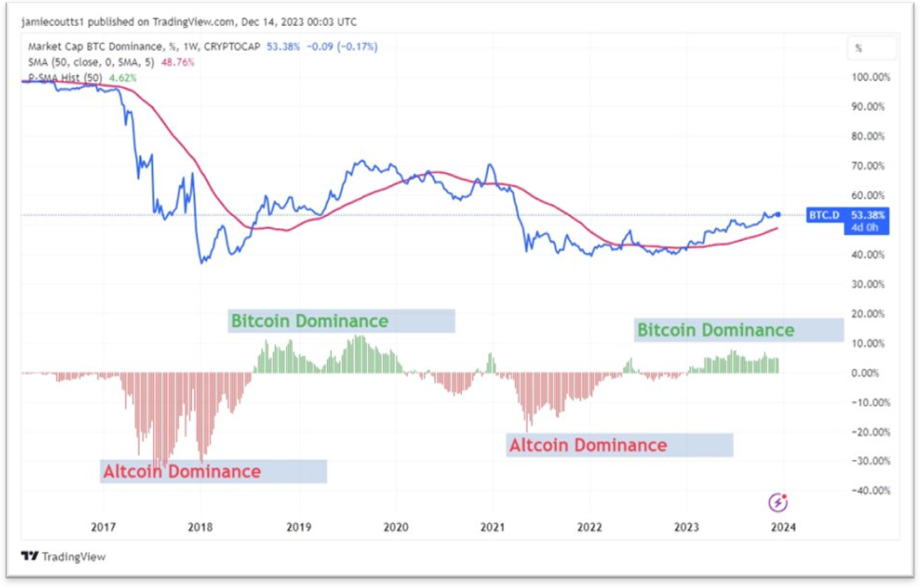
Task: Click the 2017 label on the time axis
Action: tap(104, 528)
